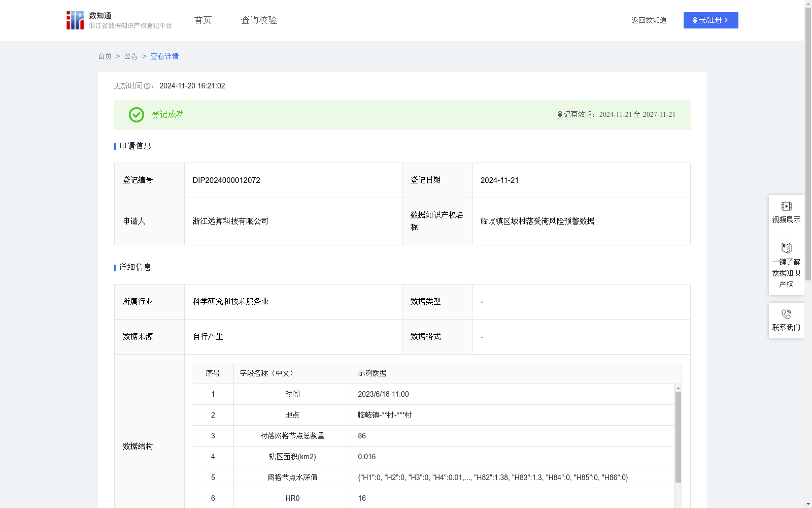
Task: Open 查询校验 in top navigation
Action: (259, 20)
